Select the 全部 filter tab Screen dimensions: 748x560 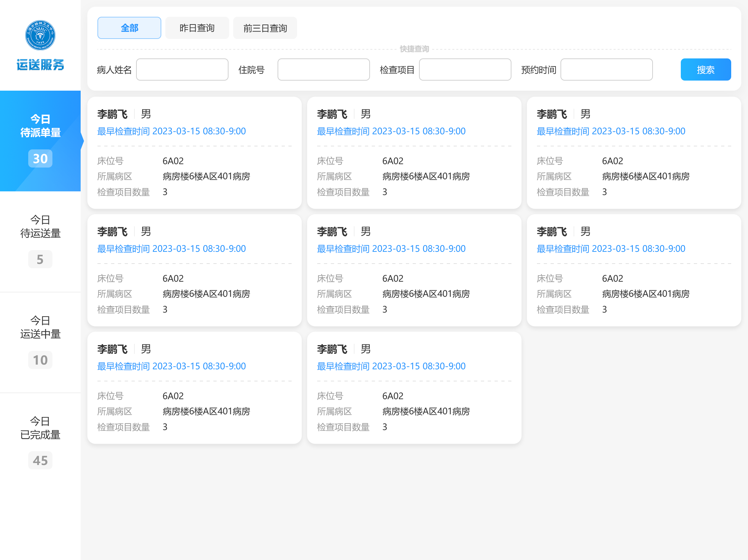coord(129,28)
